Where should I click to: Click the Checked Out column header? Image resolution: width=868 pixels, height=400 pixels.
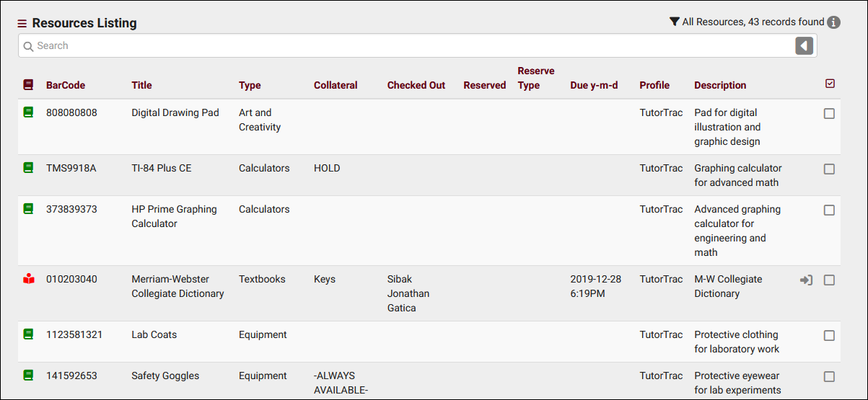416,85
